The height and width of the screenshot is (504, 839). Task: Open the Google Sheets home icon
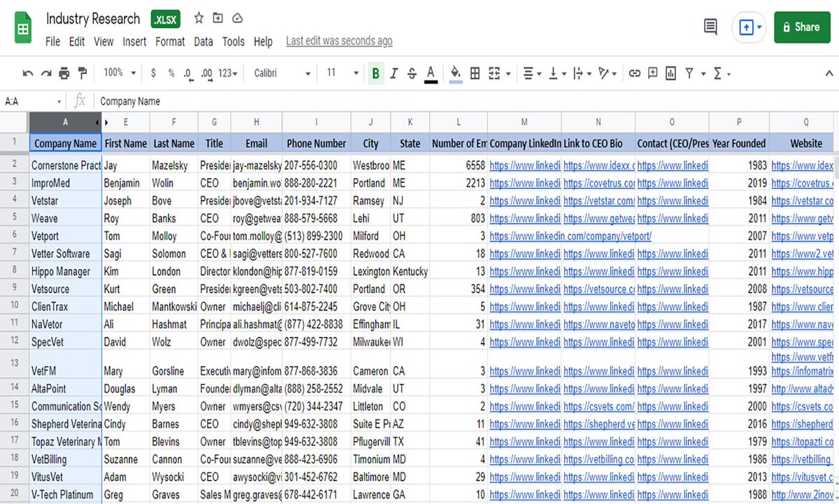[24, 28]
